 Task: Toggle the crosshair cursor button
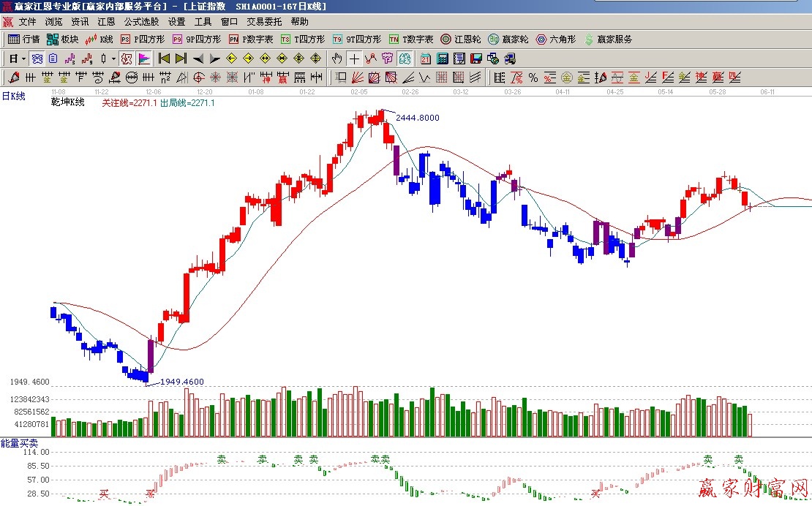pyautogui.click(x=354, y=58)
